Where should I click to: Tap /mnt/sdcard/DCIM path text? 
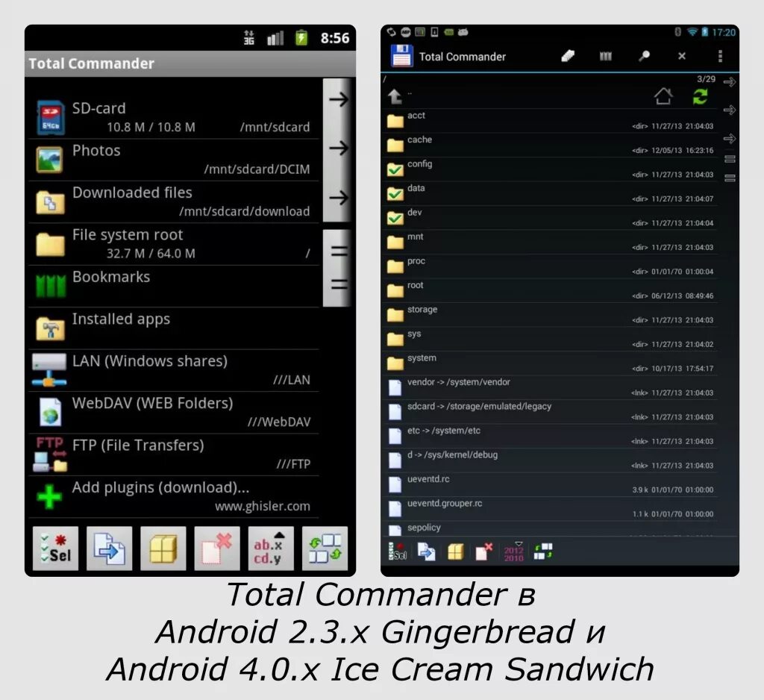click(257, 169)
